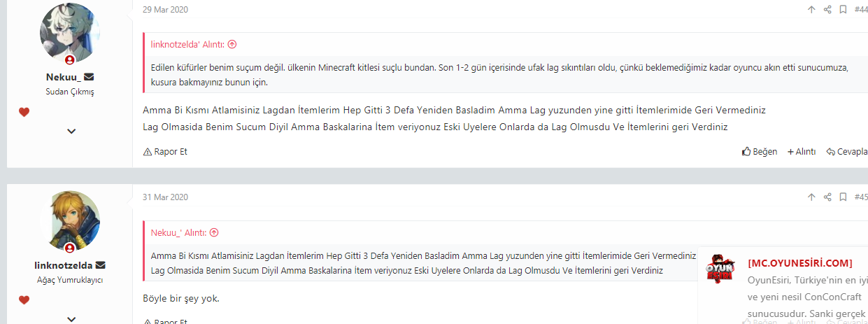Bookmark post #45 with bookmark icon
868x324 pixels.
click(844, 197)
